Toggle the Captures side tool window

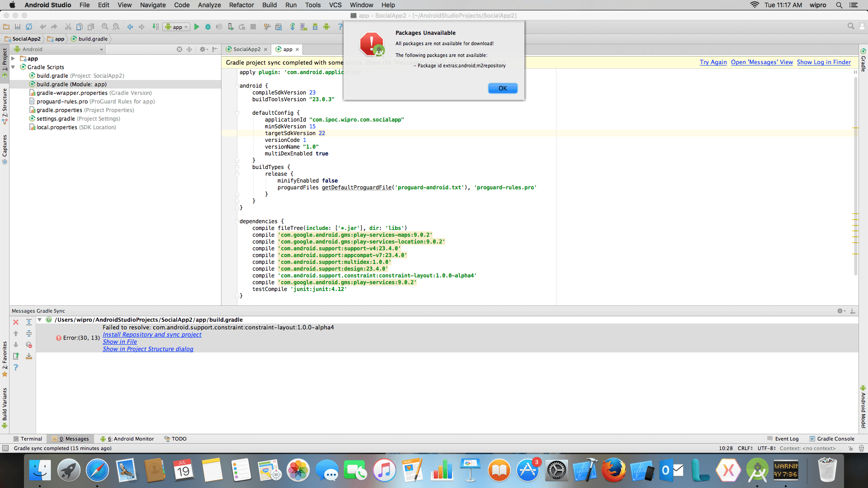click(x=5, y=149)
